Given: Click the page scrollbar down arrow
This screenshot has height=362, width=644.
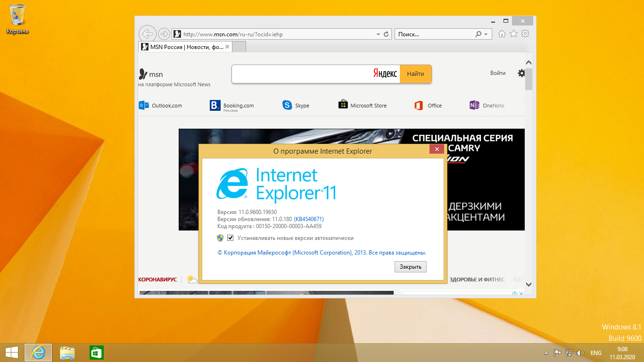Looking at the screenshot, I should (528, 284).
